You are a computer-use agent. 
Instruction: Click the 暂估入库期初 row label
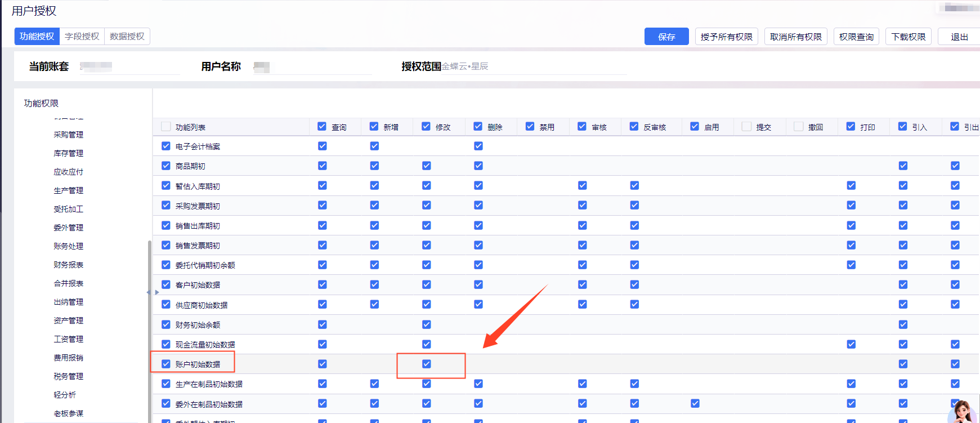(x=198, y=186)
